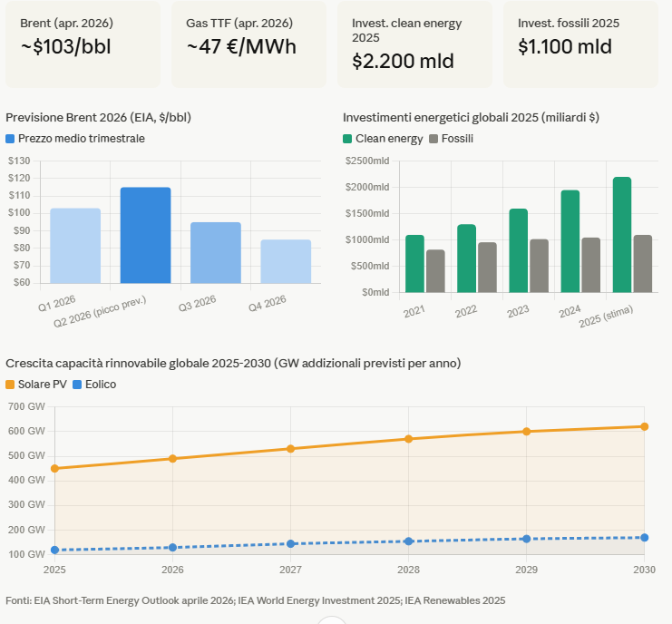Open the Brent (apr. 2026) price card
Image resolution: width=672 pixels, height=624 pixels.
tap(81, 44)
